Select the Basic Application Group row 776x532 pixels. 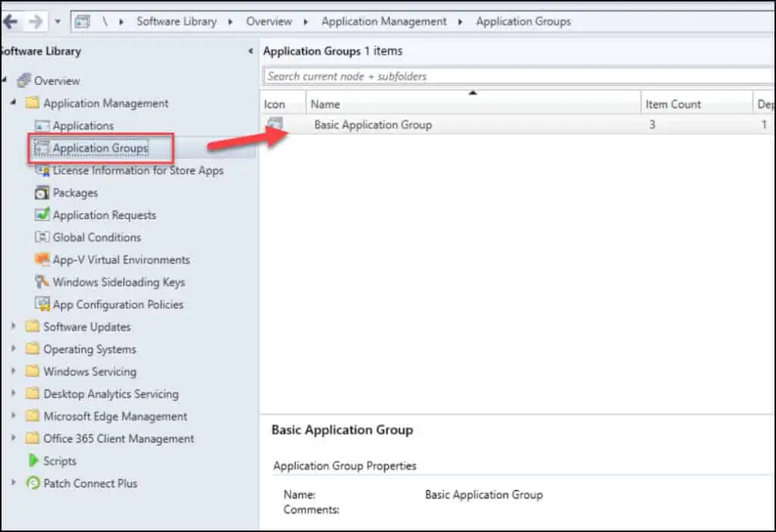pos(518,125)
